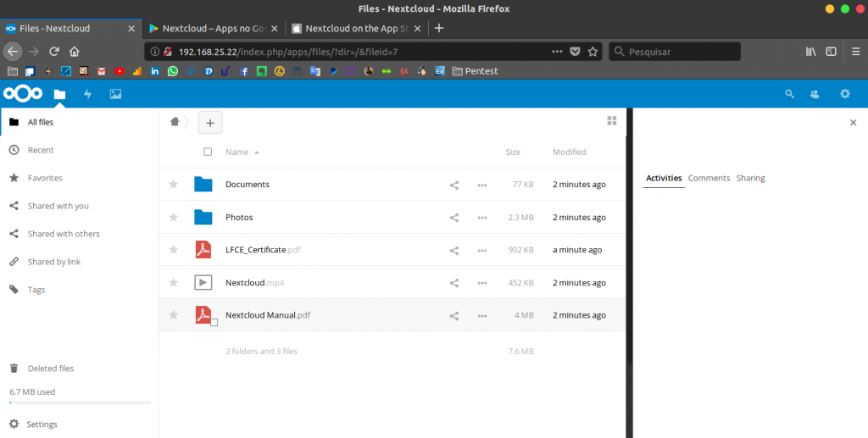Screen dimensions: 868x438
Task: Select Nextcloud Manual.pdf with its checkbox
Action: [x=214, y=323]
